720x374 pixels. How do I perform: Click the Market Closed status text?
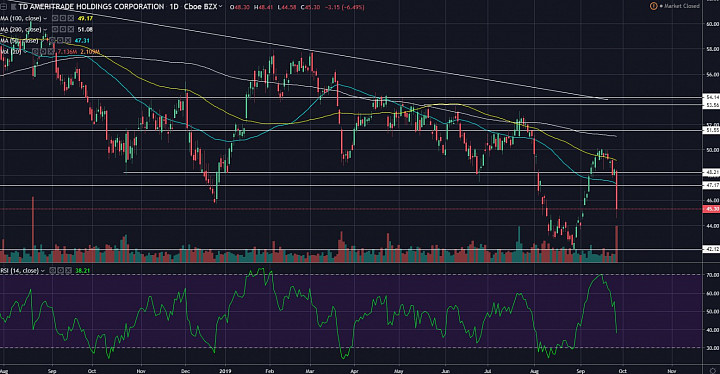pos(682,6)
